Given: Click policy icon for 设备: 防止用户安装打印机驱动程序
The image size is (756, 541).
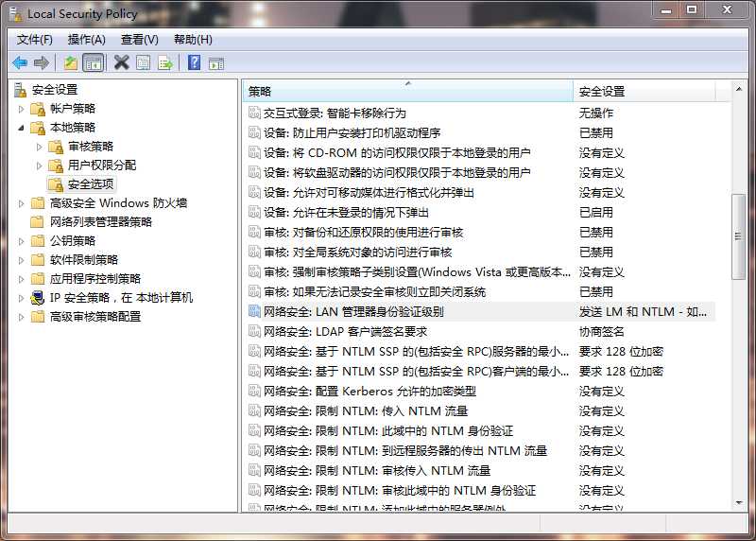Looking at the screenshot, I should coord(254,132).
